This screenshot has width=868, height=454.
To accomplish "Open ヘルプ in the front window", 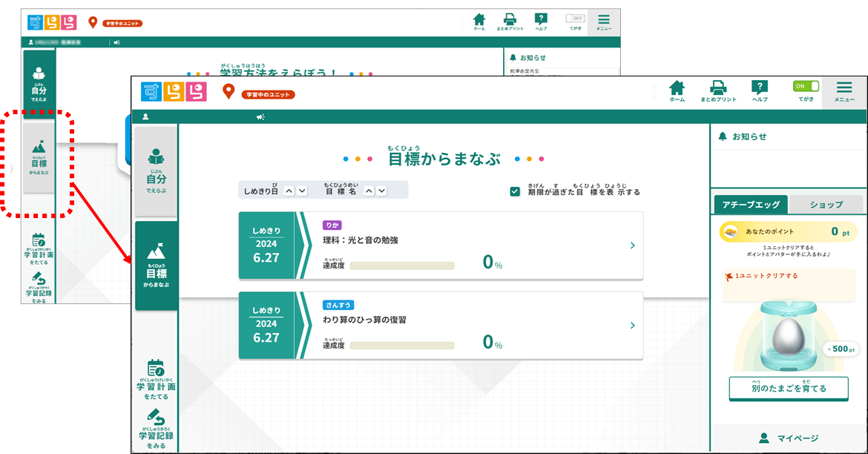I will click(x=760, y=91).
